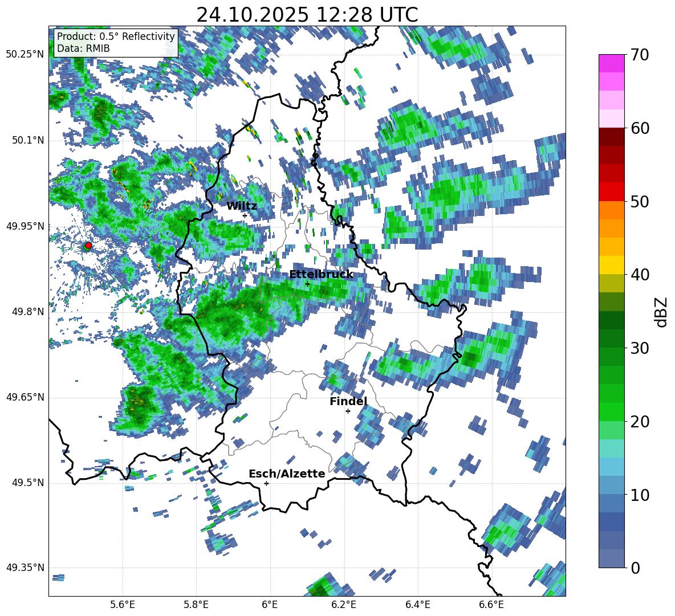Click the 6.2°E longitude label
The height and width of the screenshot is (616, 675).
point(344,605)
